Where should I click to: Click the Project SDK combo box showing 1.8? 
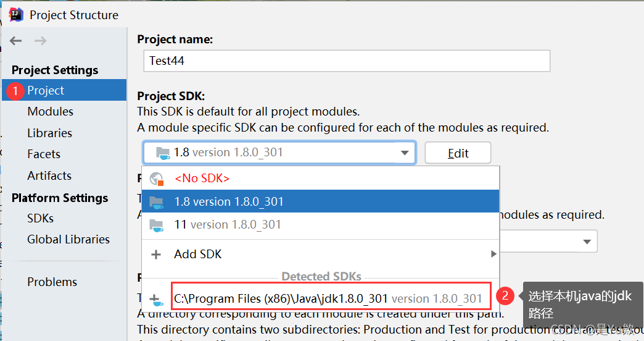279,153
